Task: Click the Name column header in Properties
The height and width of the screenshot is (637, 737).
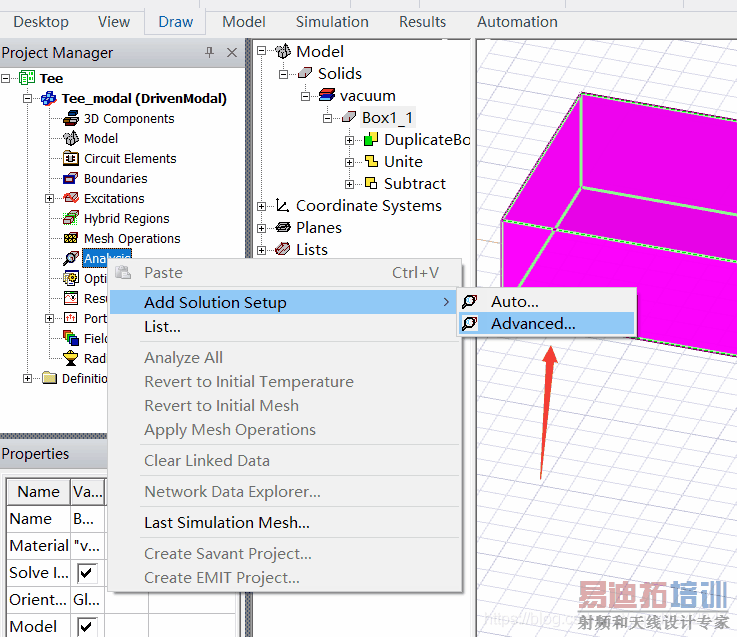Action: pyautogui.click(x=38, y=492)
